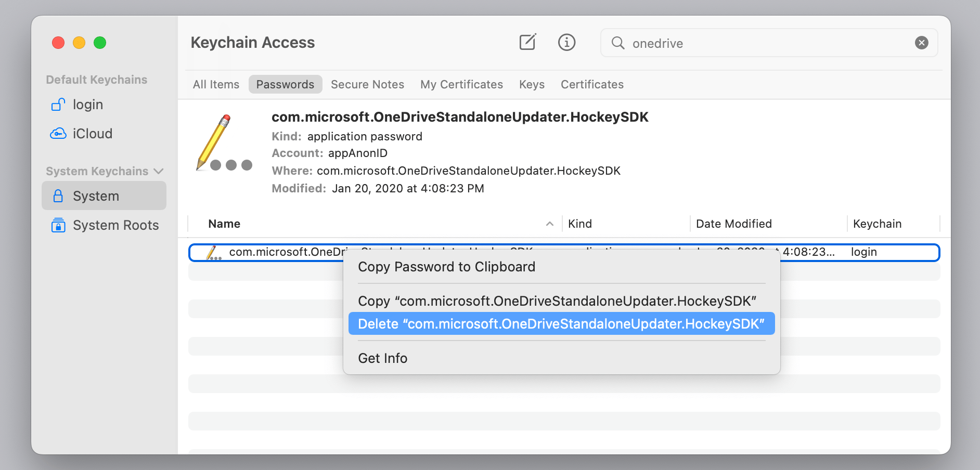Click the Keychain Access window title
Screen dimensions: 980x470
tap(253, 43)
